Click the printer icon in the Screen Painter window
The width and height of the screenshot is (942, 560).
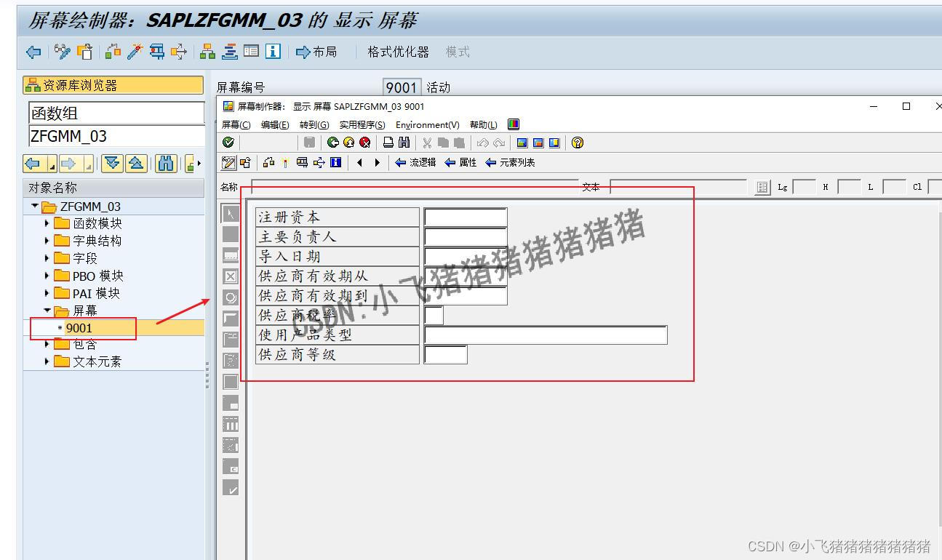coord(388,143)
